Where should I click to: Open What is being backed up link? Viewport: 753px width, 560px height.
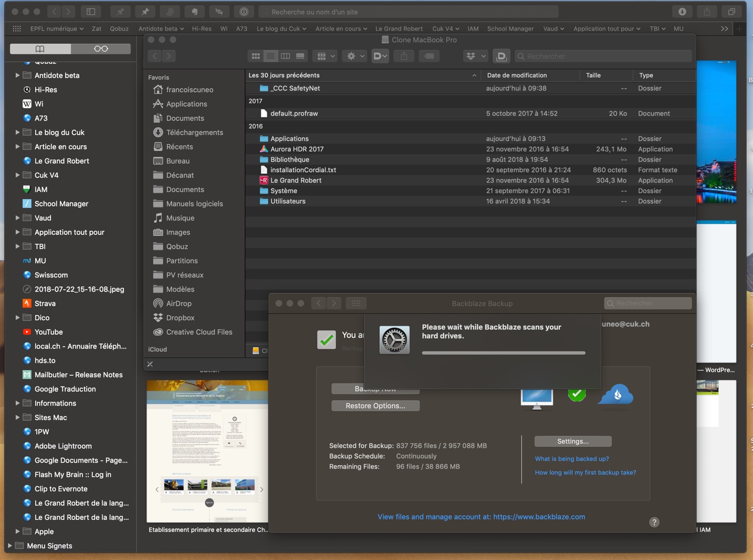click(x=572, y=459)
